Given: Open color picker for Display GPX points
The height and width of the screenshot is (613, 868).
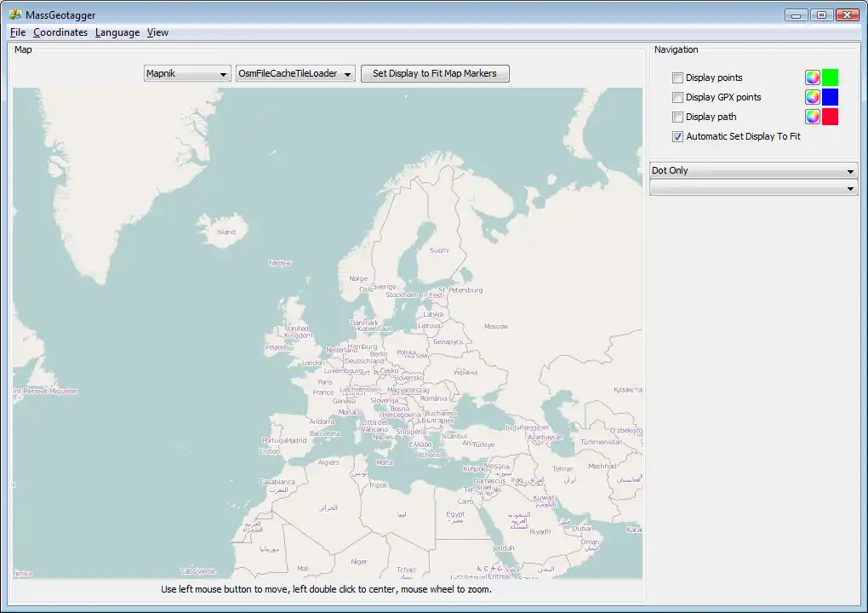Looking at the screenshot, I should pyautogui.click(x=813, y=97).
